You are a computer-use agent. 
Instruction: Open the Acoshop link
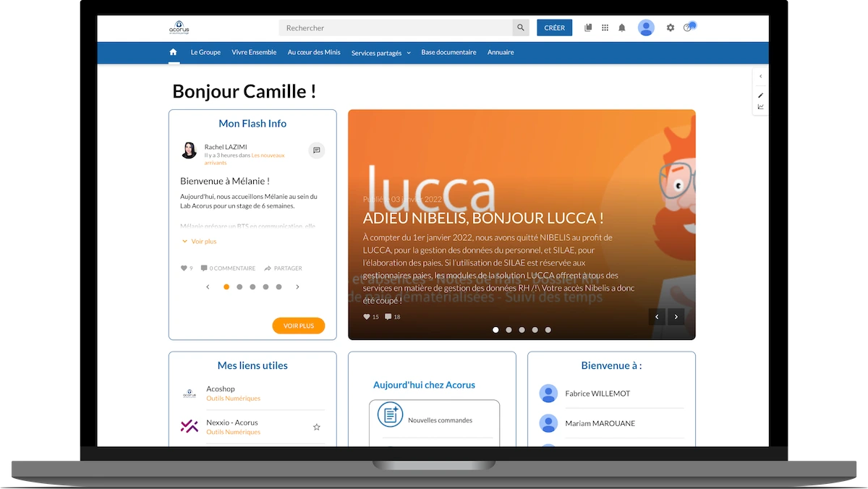coord(221,389)
